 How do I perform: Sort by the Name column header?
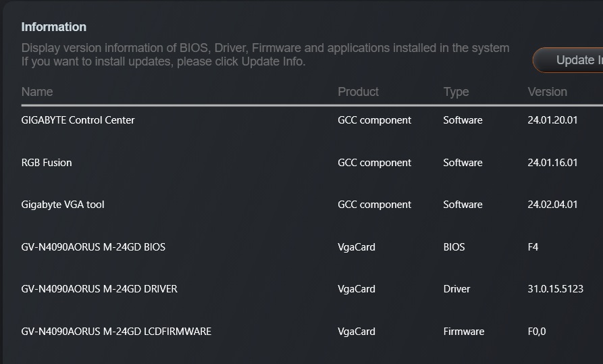point(37,92)
